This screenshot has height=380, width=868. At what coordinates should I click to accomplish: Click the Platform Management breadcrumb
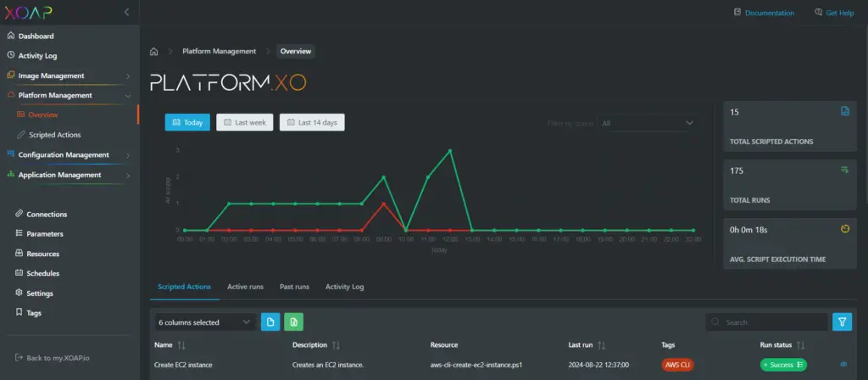[x=220, y=51]
